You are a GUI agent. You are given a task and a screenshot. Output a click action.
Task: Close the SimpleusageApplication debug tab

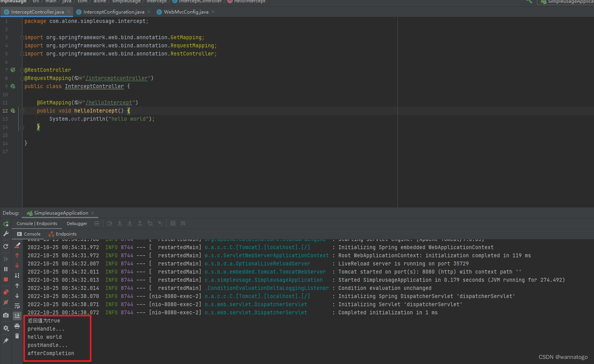click(x=92, y=213)
